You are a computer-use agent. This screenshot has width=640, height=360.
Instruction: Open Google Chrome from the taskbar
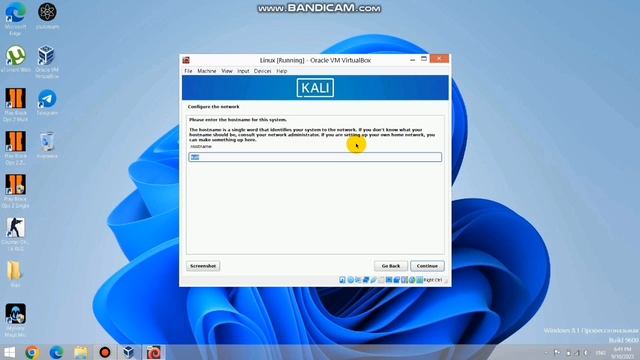tap(32, 352)
